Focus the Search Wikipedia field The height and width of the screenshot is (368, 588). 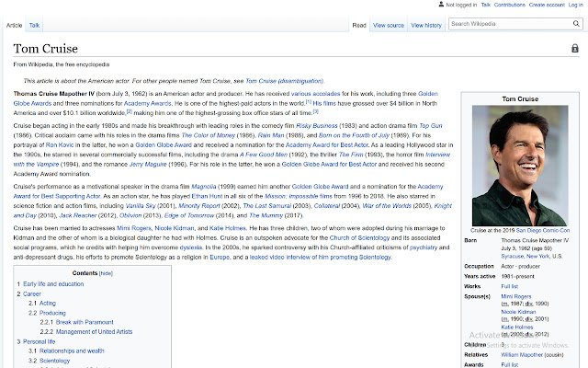click(x=511, y=24)
